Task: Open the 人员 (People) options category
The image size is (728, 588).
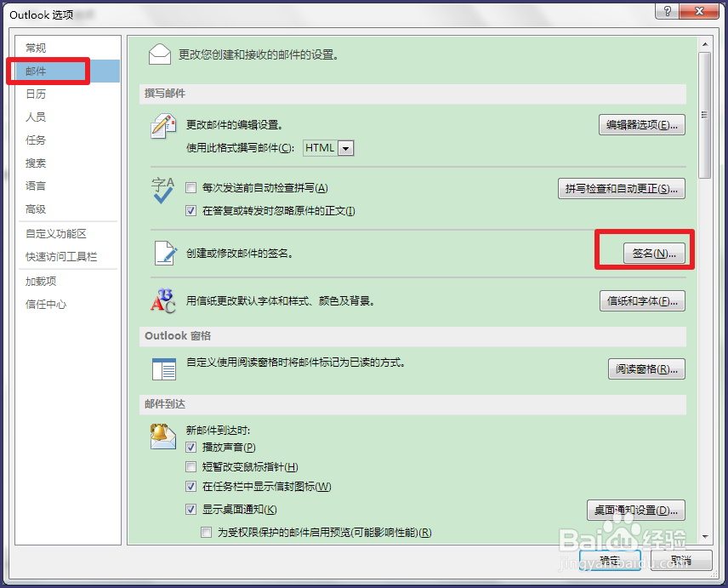Action: pyautogui.click(x=68, y=117)
